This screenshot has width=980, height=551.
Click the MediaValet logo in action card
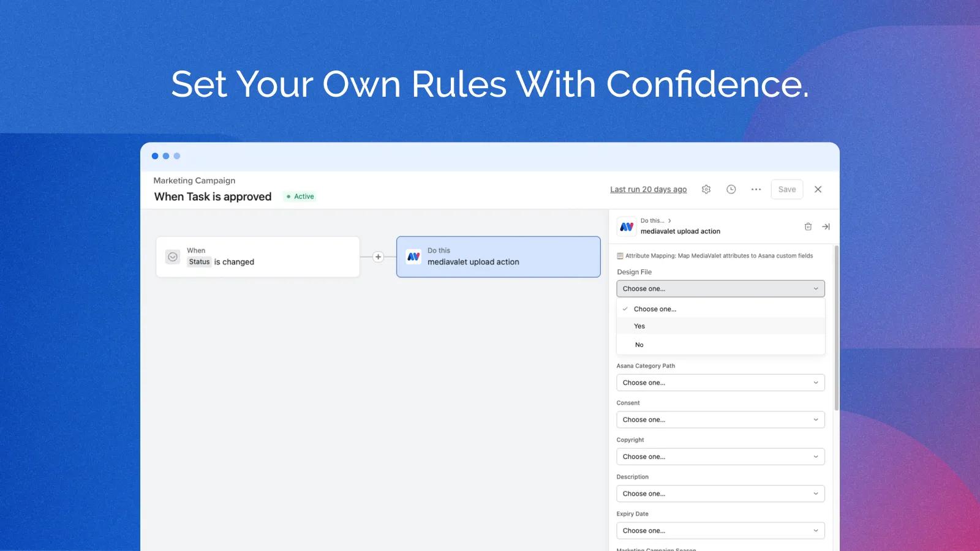(413, 257)
